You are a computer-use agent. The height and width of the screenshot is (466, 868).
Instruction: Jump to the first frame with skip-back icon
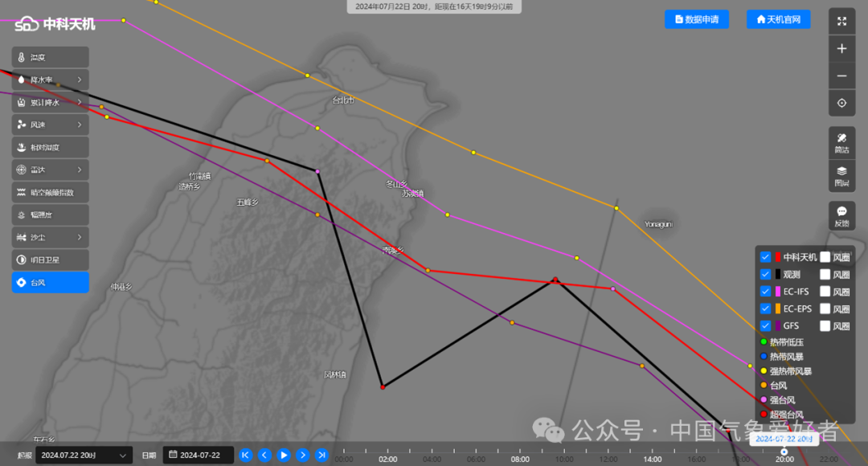click(246, 455)
